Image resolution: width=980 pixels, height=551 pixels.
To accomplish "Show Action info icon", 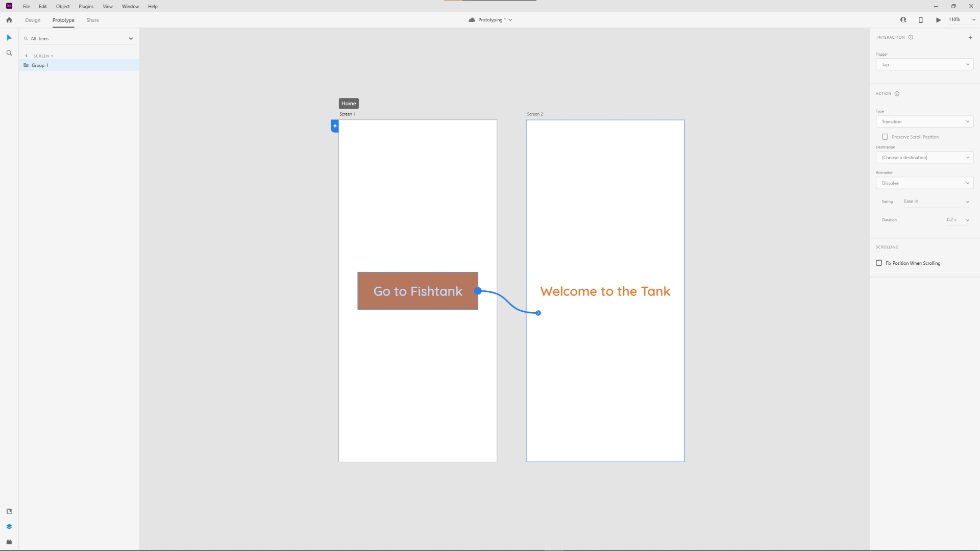I will 897,94.
